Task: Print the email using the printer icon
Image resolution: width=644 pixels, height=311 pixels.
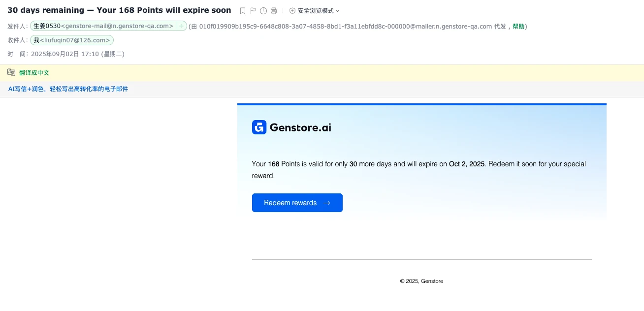Action: [x=274, y=11]
